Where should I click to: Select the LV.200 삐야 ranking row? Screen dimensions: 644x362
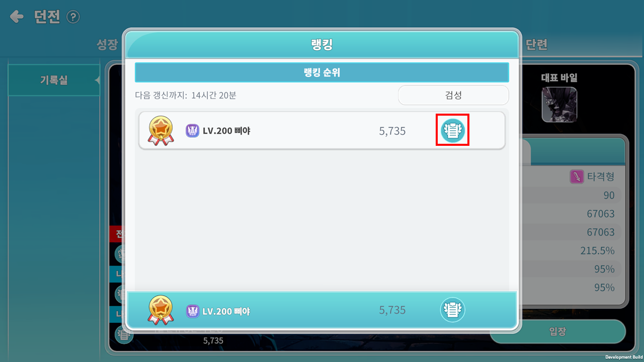coord(322,131)
